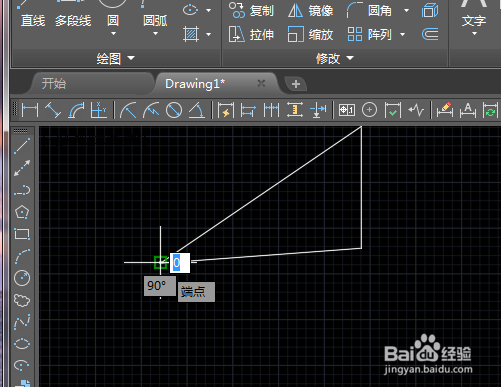Open the ellipse tool dropdown arrow
The height and width of the screenshot is (387, 501).
(x=209, y=10)
